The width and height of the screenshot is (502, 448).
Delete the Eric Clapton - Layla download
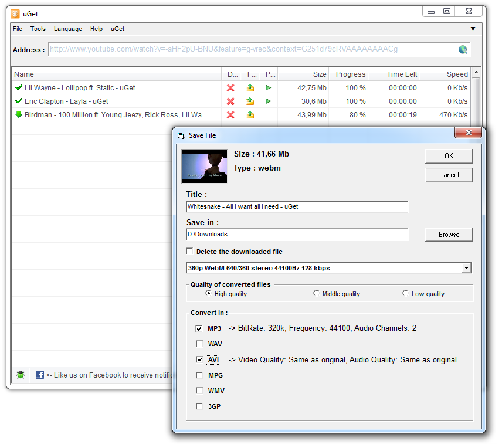coord(230,101)
